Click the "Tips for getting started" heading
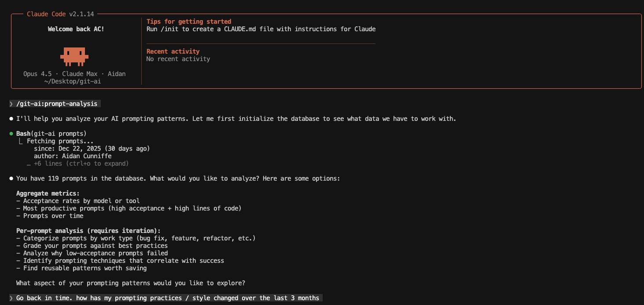 click(x=188, y=22)
